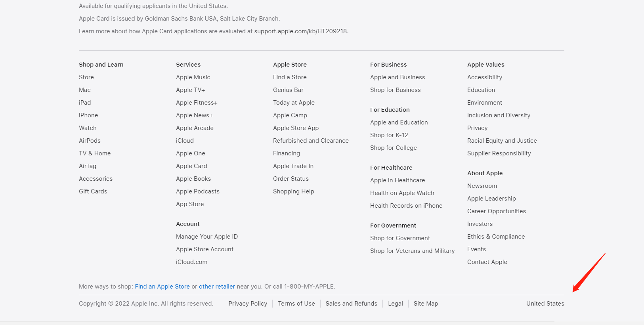
Task: Open the Newsroom link
Action: pos(482,186)
